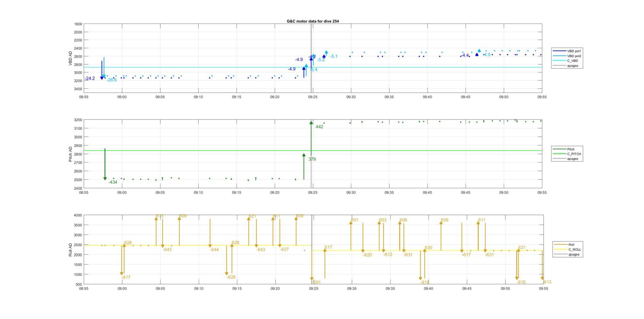Viewport: 644px width, 319px height.
Task: Click the '442' pitch data label
Action: coord(319,127)
